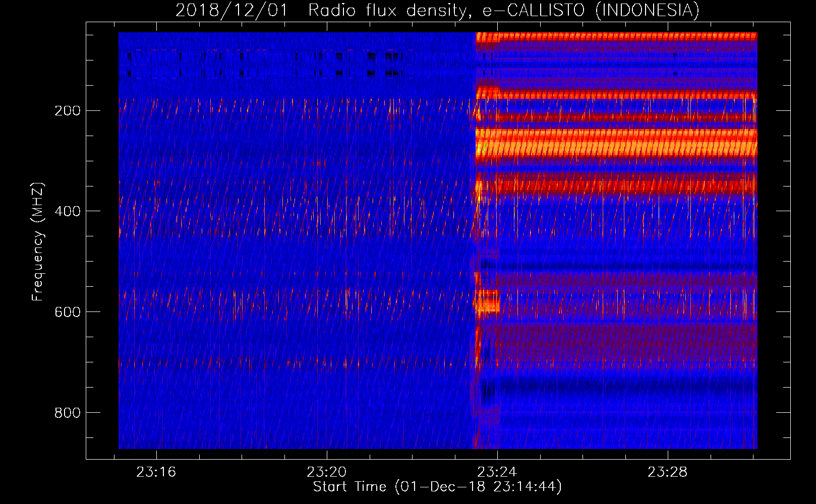The width and height of the screenshot is (816, 504).
Task: Click the 200 frequency tick label
Action: click(68, 110)
